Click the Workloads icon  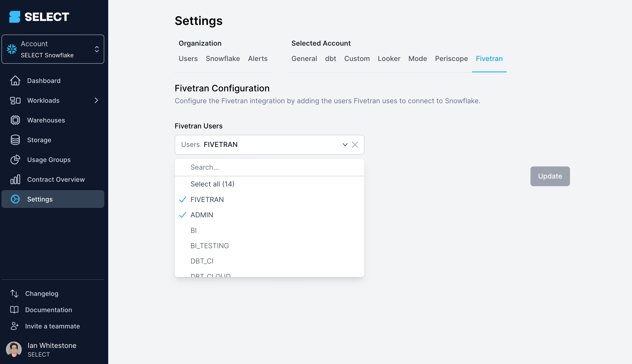15,100
